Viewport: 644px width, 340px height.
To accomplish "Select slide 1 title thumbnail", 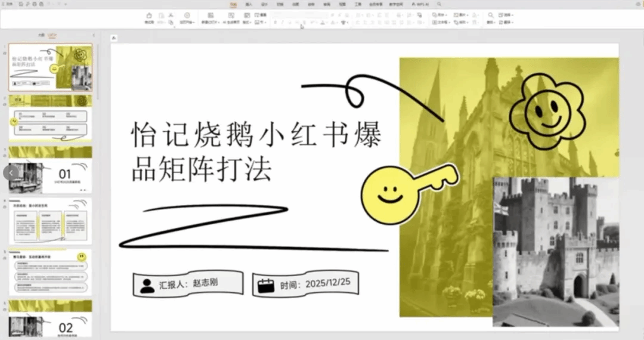I will tap(51, 67).
